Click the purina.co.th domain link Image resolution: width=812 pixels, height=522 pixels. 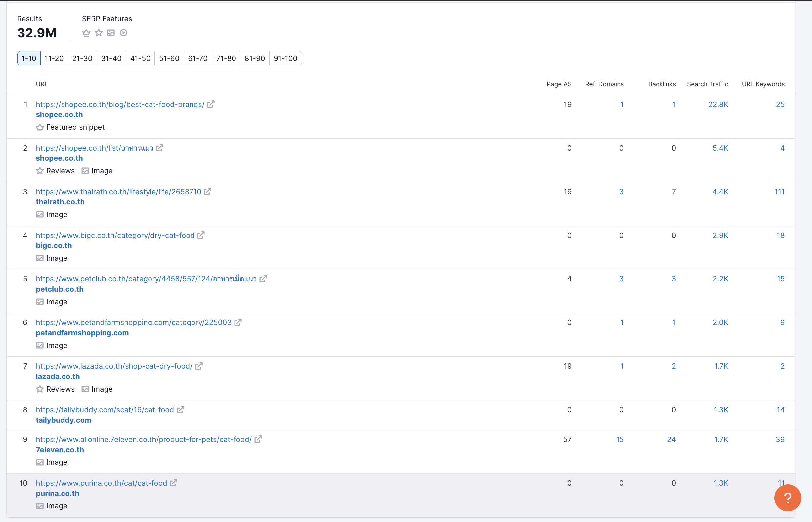click(x=58, y=494)
